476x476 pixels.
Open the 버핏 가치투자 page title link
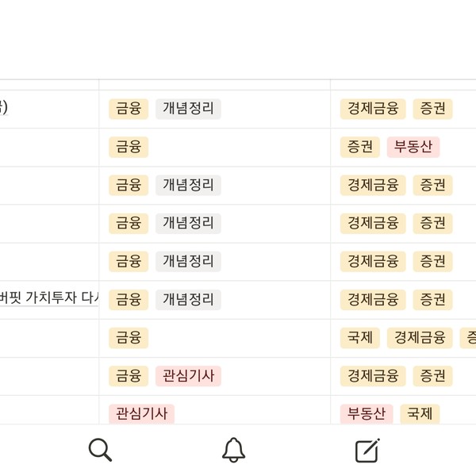pos(49,297)
